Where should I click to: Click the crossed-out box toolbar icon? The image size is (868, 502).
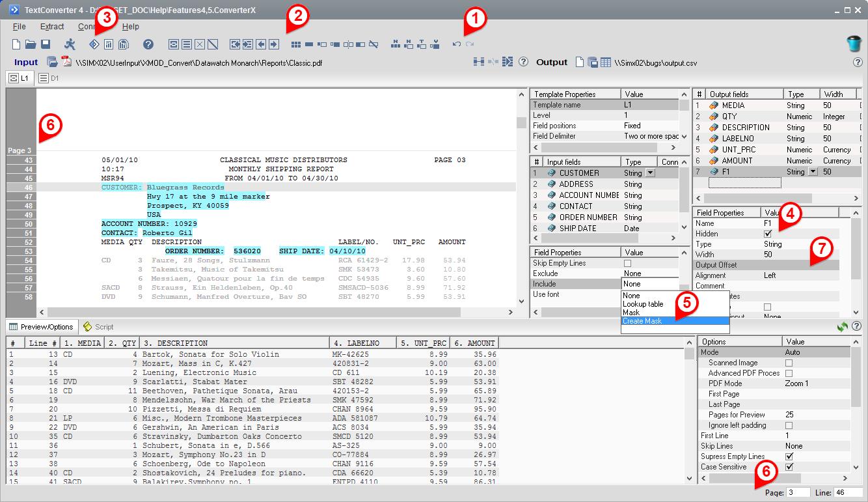[x=200, y=44]
